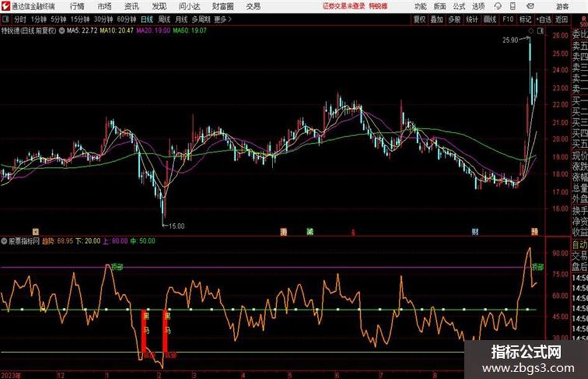The image size is (588, 379).
Task: Click the MA5: 22.72 indicator value
Action: point(82,30)
